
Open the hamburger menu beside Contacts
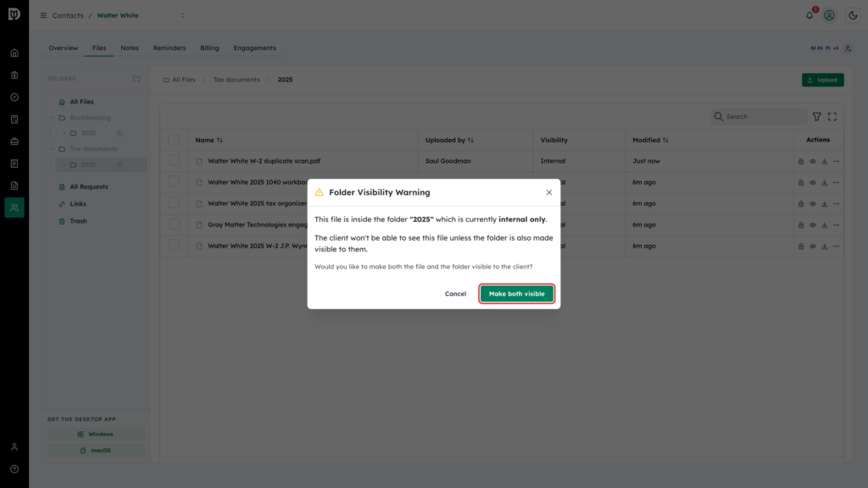[43, 15]
